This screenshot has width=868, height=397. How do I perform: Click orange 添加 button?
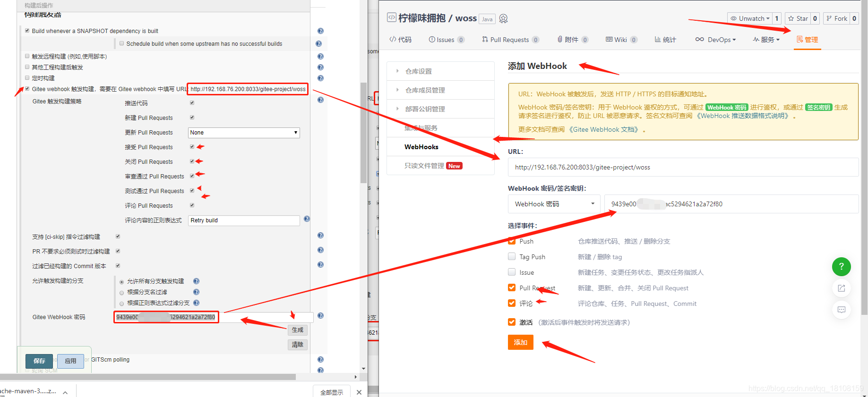pyautogui.click(x=521, y=342)
